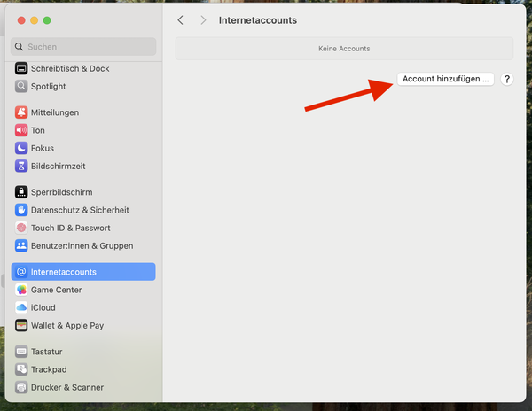
Task: Open Spotlight settings via its magnifier icon
Action: (22, 86)
